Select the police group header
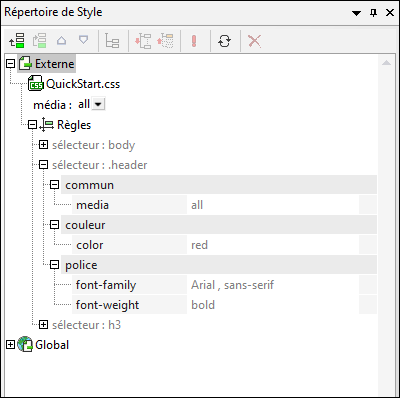Image resolution: width=400 pixels, height=398 pixels. pyautogui.click(x=219, y=265)
